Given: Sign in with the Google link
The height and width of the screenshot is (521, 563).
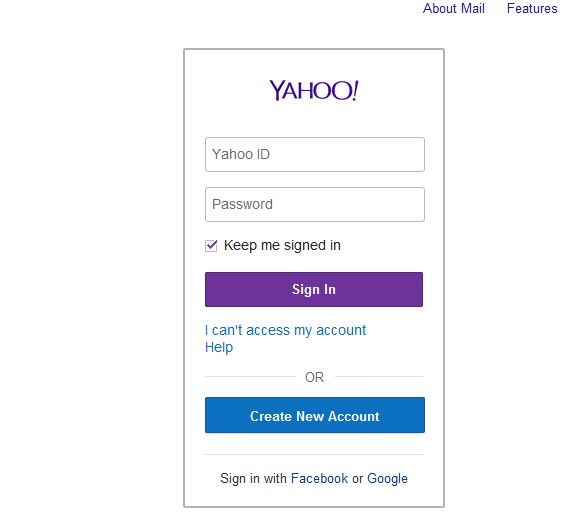Looking at the screenshot, I should [x=387, y=479].
